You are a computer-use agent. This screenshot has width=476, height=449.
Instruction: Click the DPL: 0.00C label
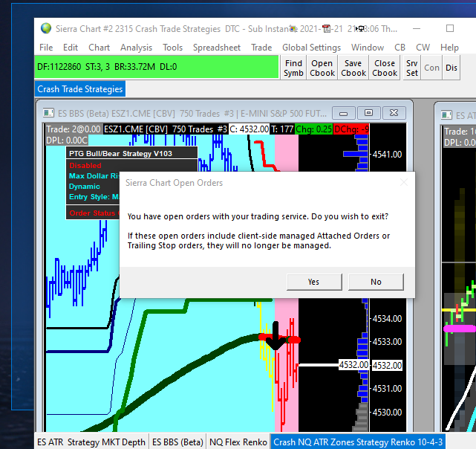[67, 140]
